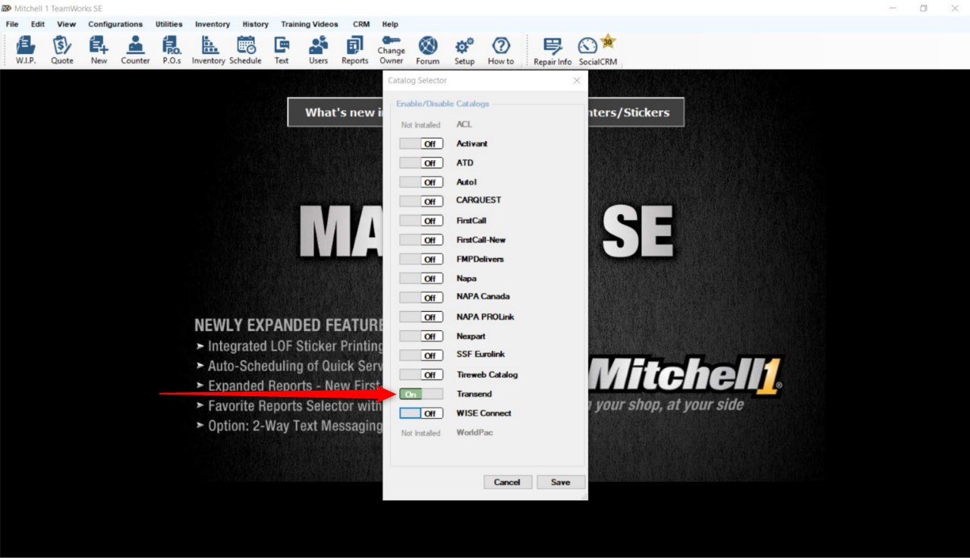Open the Utilities menu
This screenshot has height=560, width=970.
tap(169, 24)
